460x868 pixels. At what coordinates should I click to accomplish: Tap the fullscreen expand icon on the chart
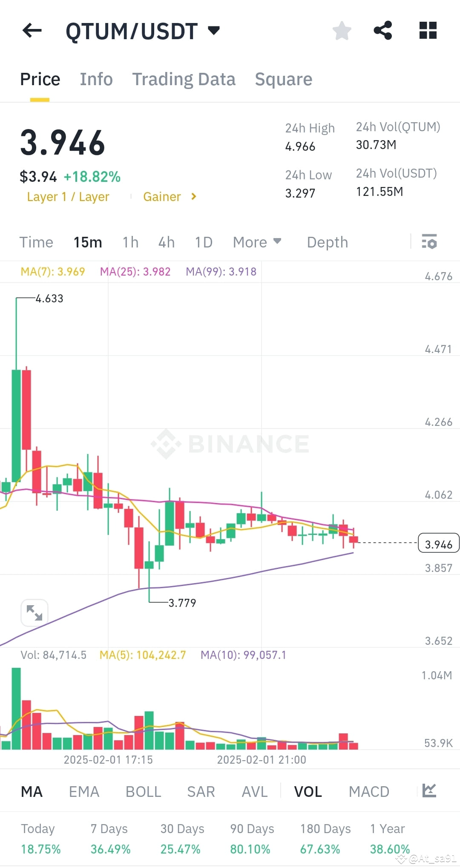click(34, 612)
